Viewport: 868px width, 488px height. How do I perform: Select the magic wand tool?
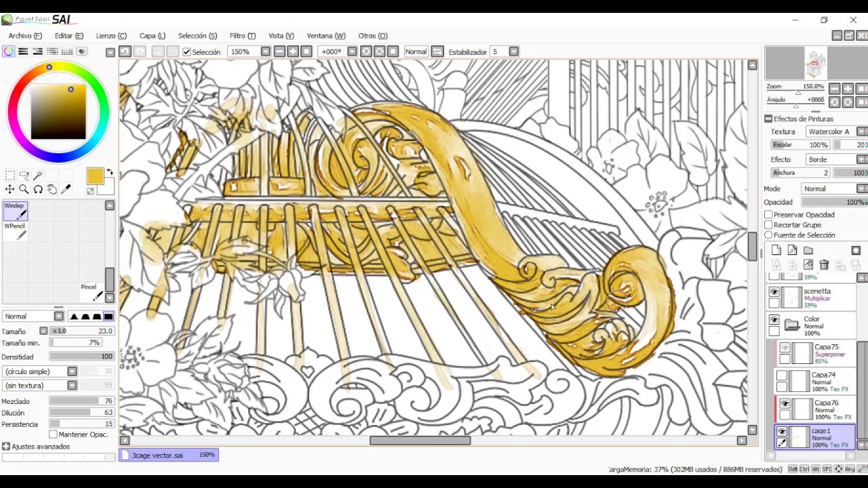click(38, 175)
